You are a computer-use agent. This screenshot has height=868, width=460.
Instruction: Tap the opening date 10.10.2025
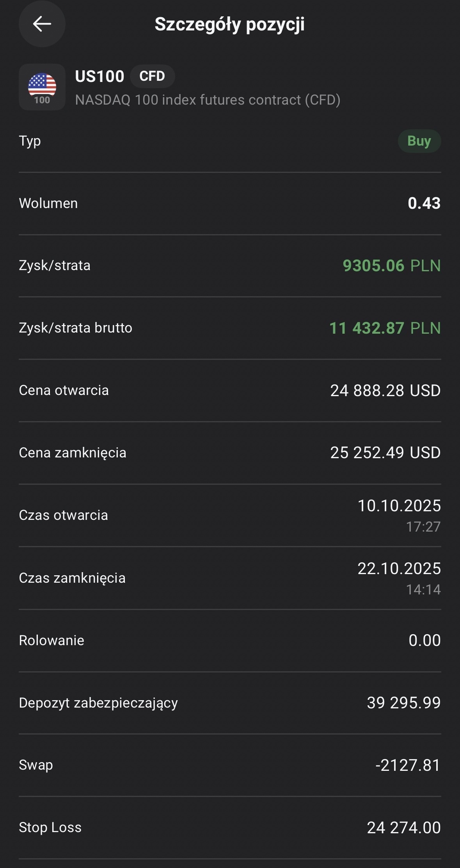pyautogui.click(x=399, y=506)
